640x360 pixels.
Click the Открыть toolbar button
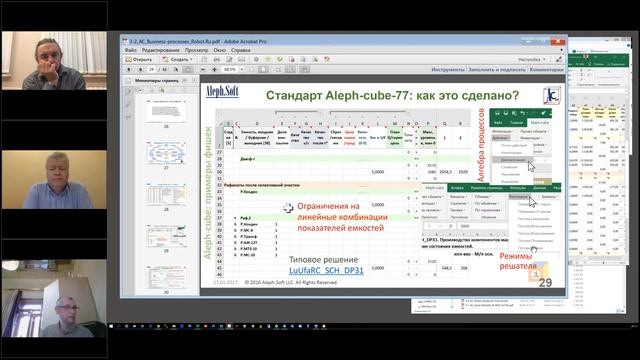tap(139, 60)
